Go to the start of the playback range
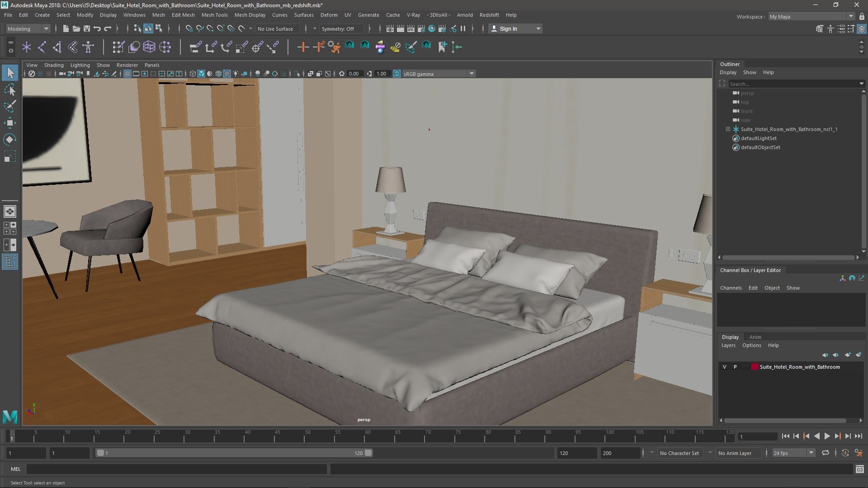This screenshot has width=868, height=488. click(785, 436)
